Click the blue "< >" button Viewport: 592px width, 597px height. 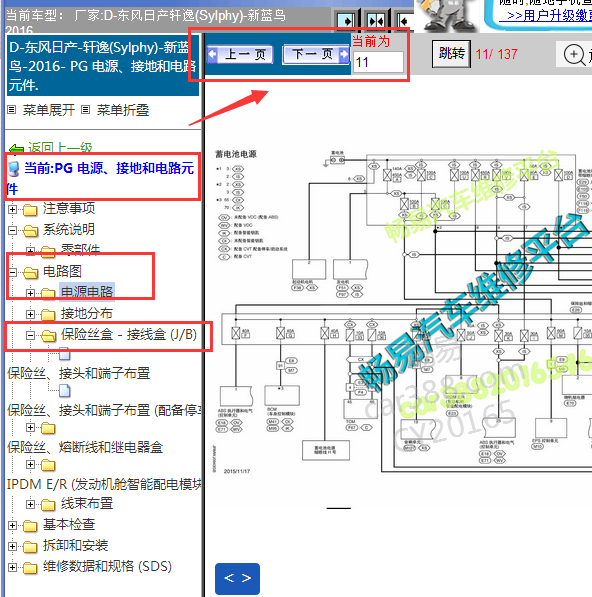click(238, 578)
